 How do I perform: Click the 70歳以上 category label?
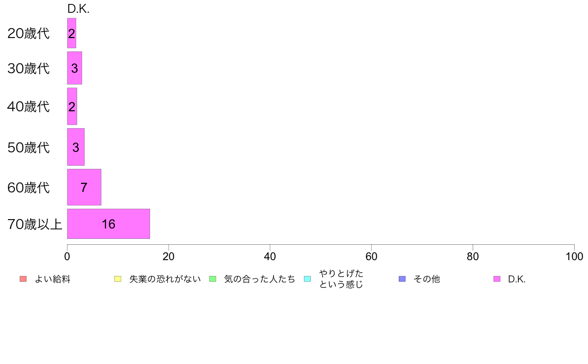(35, 225)
